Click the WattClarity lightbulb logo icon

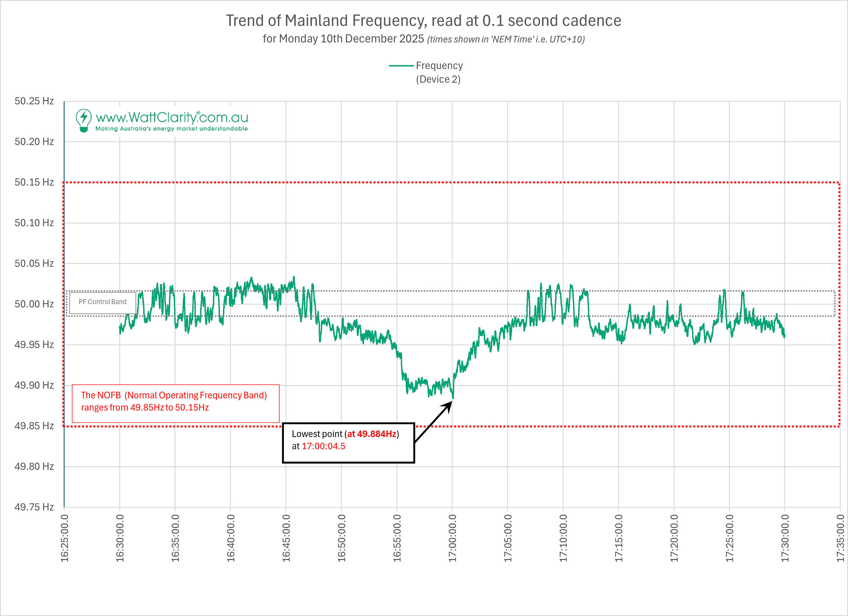[83, 120]
